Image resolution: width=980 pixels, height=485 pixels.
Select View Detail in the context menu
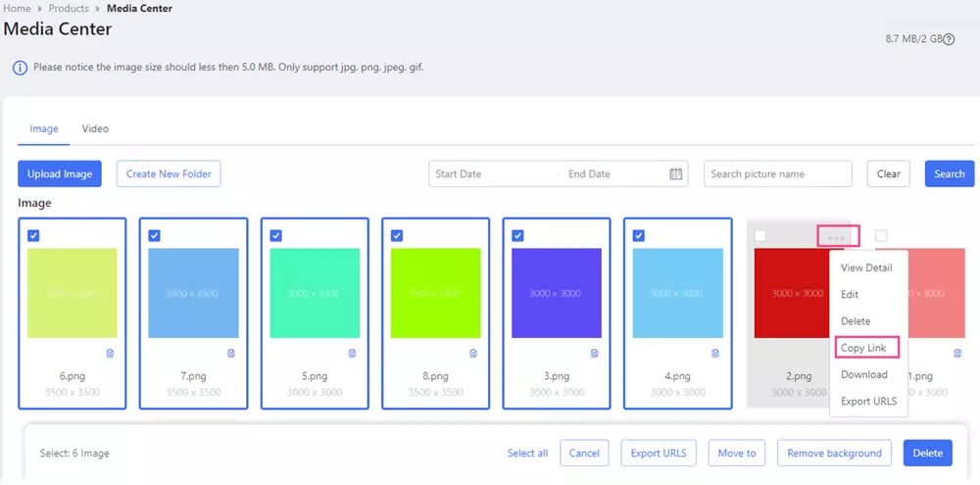tap(866, 267)
